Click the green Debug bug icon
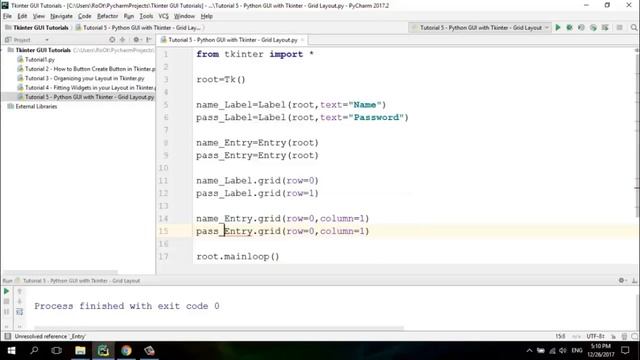The image size is (640, 360). (569, 28)
